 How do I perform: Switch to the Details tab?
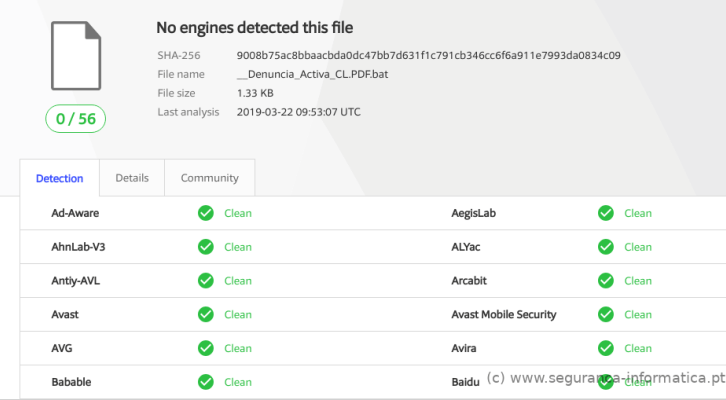click(x=132, y=178)
